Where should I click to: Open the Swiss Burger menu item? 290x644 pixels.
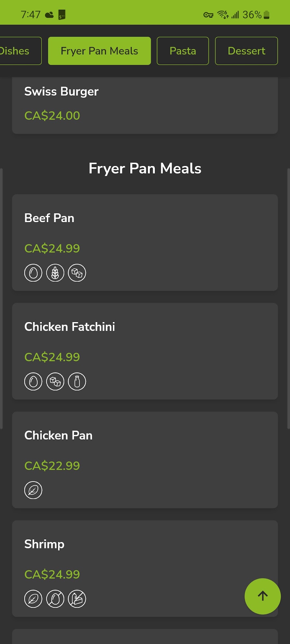pos(145,103)
